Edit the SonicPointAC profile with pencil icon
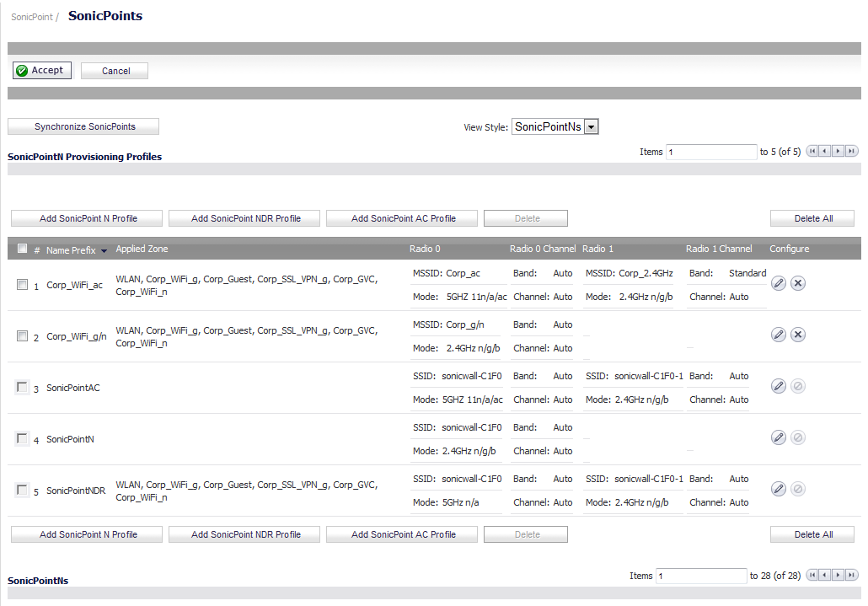 point(779,386)
